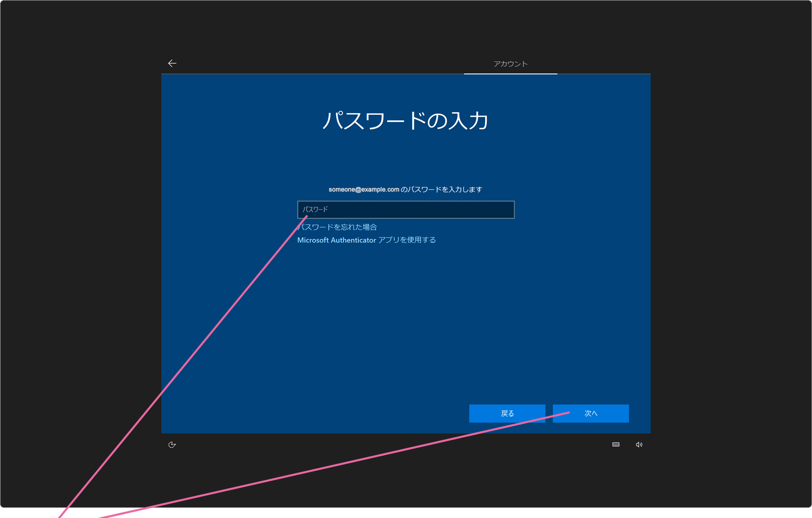
Task: Open the on-screen keyboard icon
Action: 616,444
